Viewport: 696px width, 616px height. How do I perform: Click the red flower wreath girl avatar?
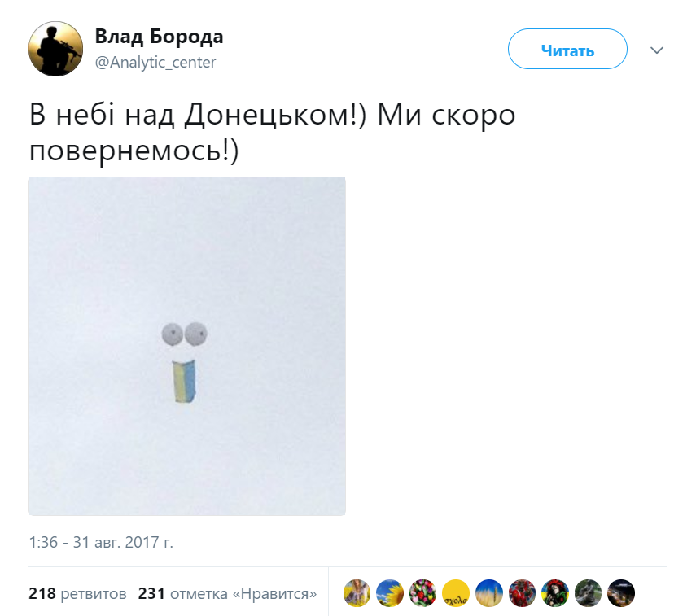pos(555,593)
